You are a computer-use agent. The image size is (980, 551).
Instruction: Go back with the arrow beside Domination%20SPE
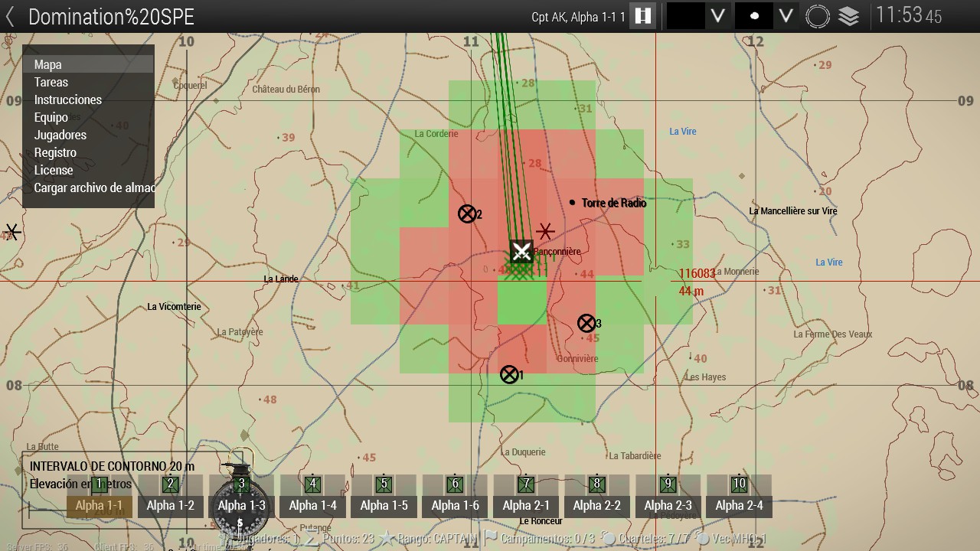[10, 17]
